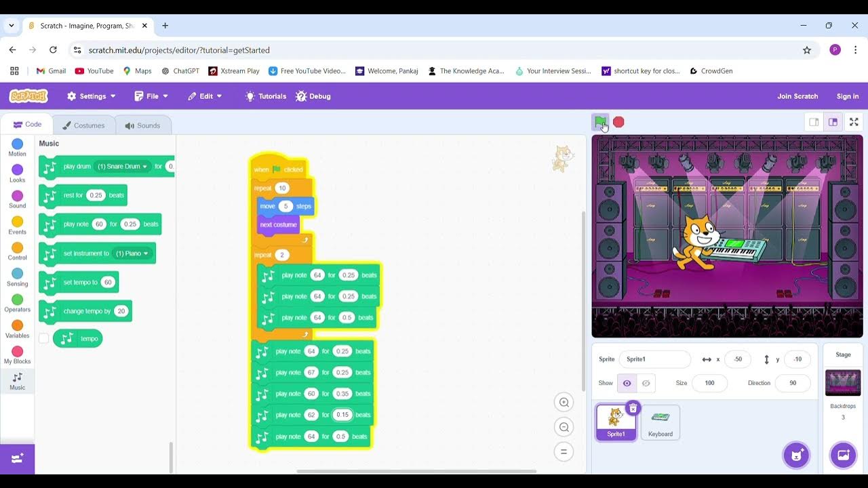The width and height of the screenshot is (868, 488).
Task: Click the workspace horizontal scrollbar
Action: tap(416, 471)
